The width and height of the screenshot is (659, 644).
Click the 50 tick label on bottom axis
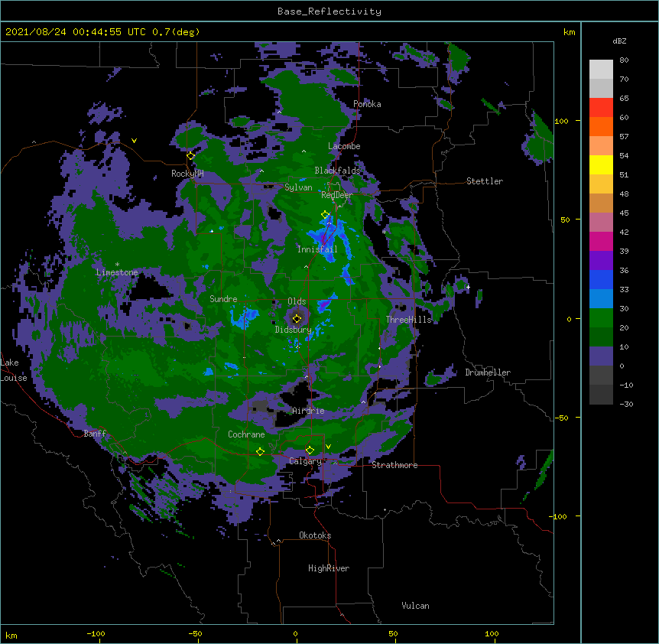coord(392,633)
